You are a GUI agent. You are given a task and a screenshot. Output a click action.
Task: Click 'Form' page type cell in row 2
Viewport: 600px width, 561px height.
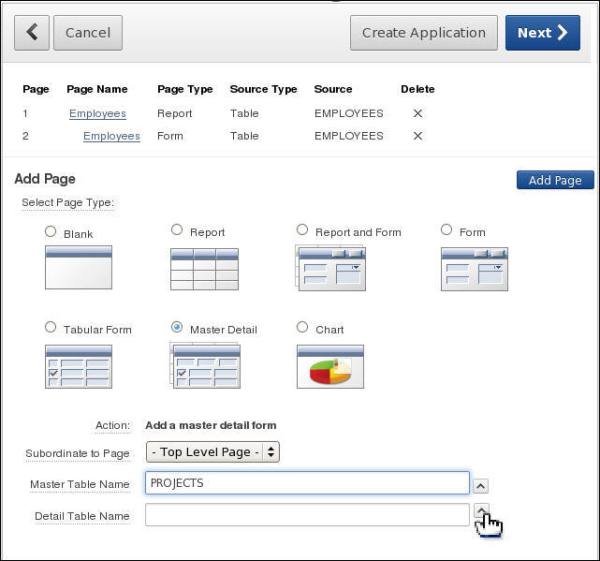[x=170, y=136]
